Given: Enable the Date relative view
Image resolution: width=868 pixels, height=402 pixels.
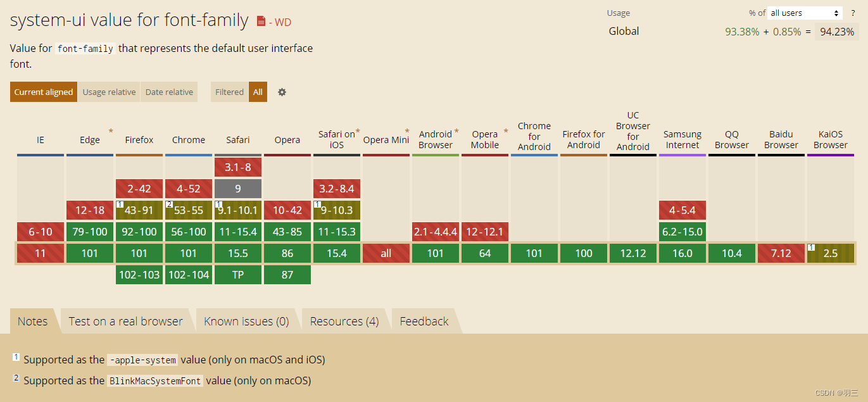Looking at the screenshot, I should 168,92.
